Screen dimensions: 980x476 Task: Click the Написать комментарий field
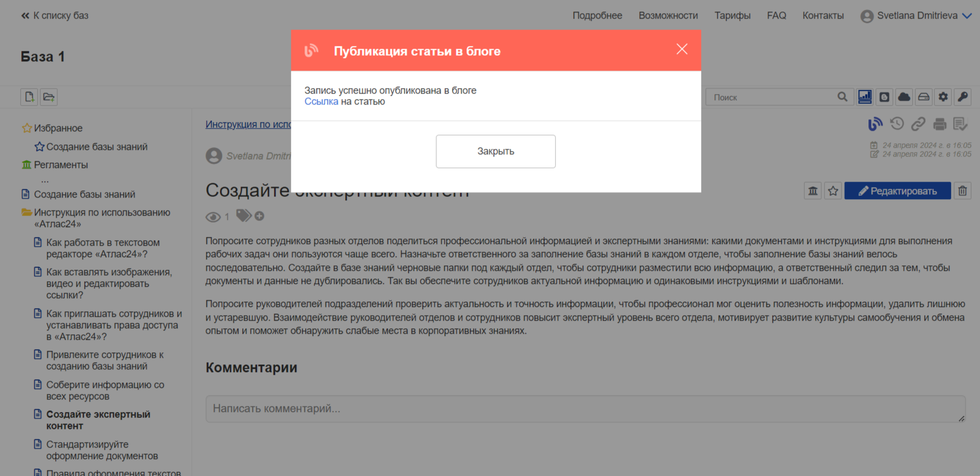[x=585, y=409]
